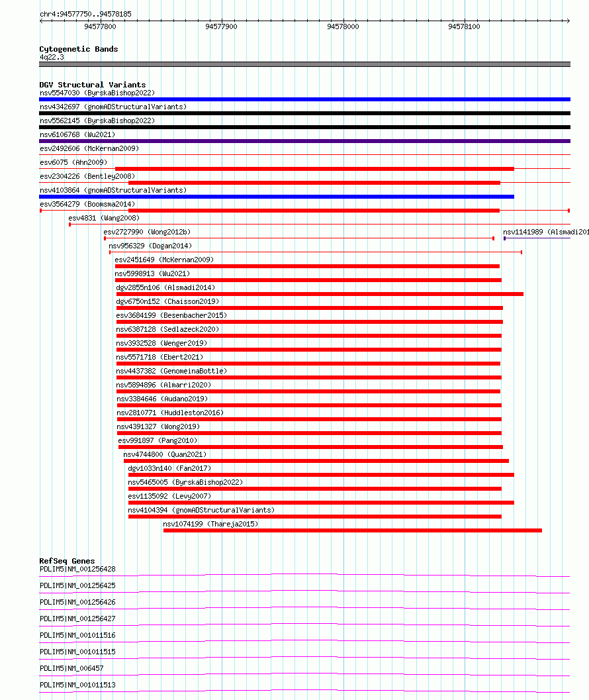Click ruler position 94578100
Viewport: 589px width, 700px height.
point(464,26)
